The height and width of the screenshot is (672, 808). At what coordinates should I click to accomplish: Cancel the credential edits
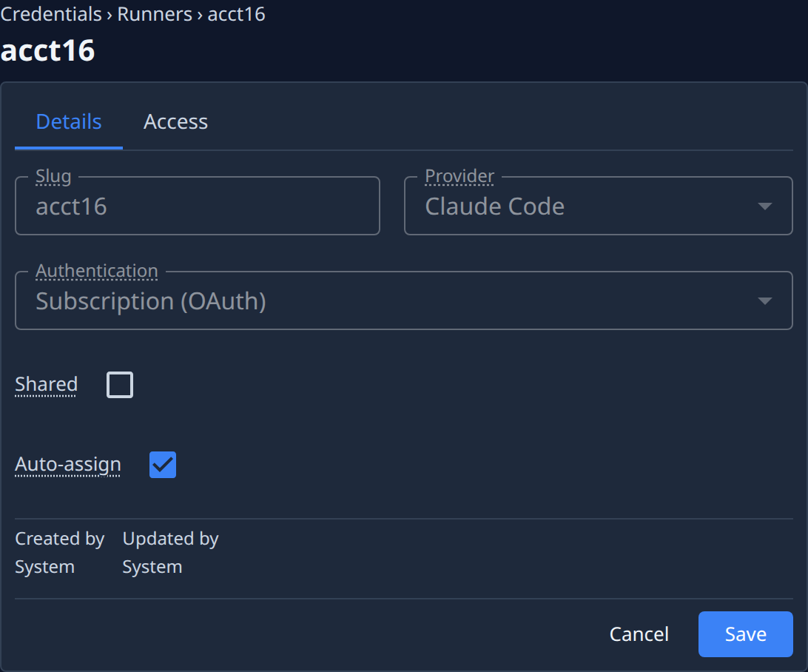[x=639, y=634]
